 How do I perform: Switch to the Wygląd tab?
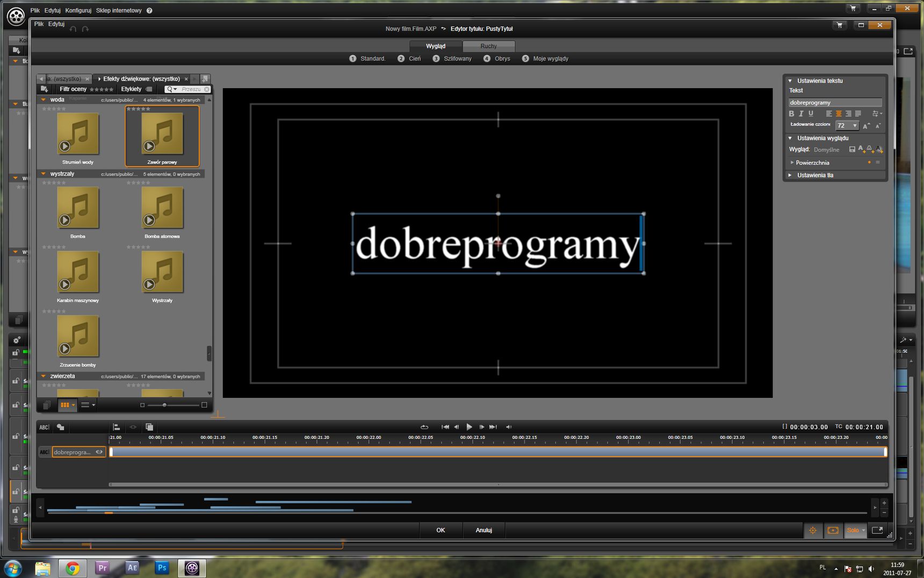(436, 46)
